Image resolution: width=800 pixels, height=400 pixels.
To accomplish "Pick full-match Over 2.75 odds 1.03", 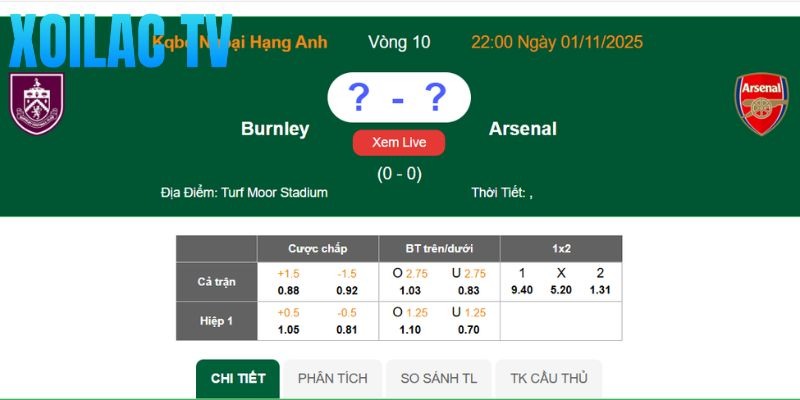I will point(410,290).
